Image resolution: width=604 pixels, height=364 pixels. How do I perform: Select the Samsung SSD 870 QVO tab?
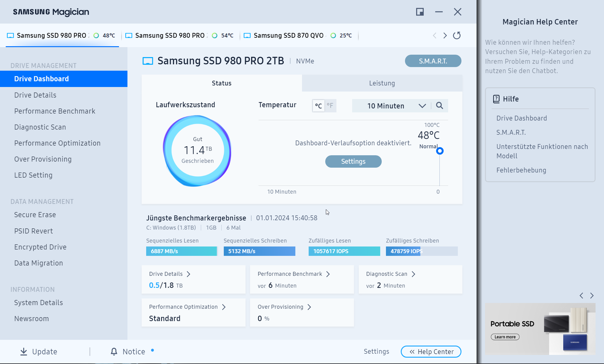tap(288, 36)
